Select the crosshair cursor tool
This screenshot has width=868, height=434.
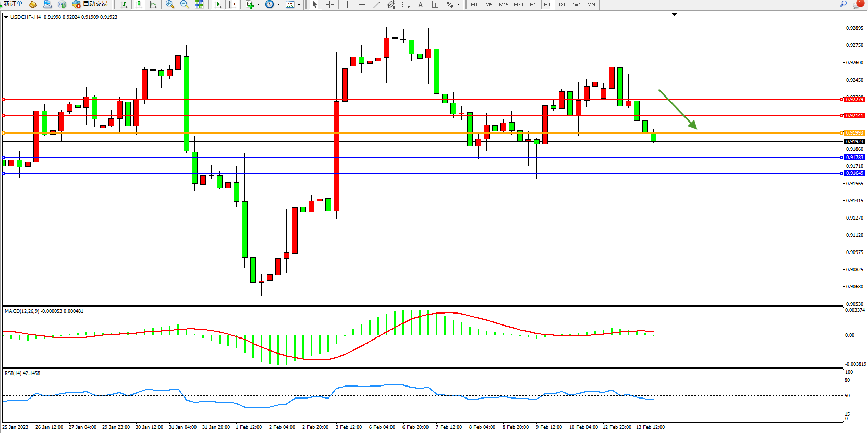coord(329,4)
